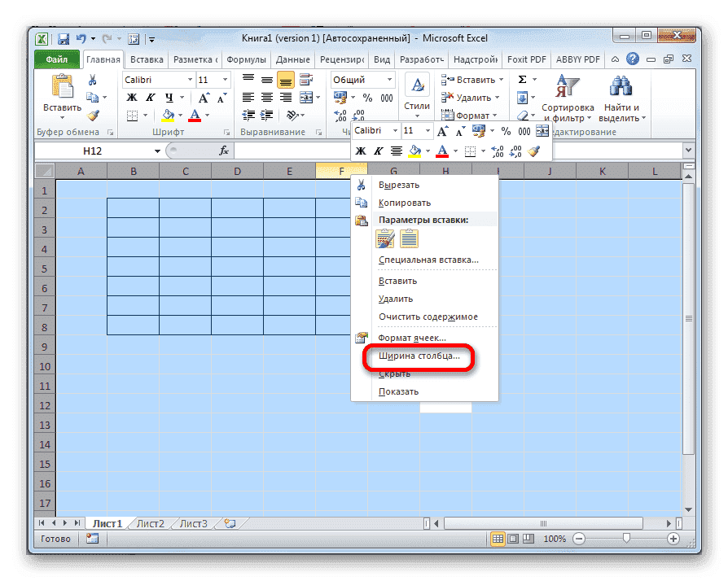Toggle underline Ч in the Font group

[169, 97]
